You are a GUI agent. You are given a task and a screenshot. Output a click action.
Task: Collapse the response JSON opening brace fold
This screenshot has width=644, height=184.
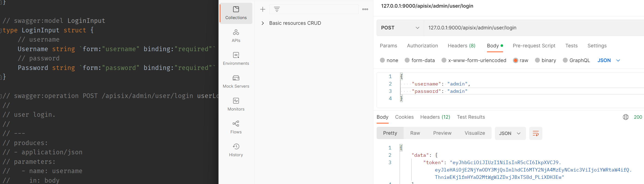[x=401, y=148]
